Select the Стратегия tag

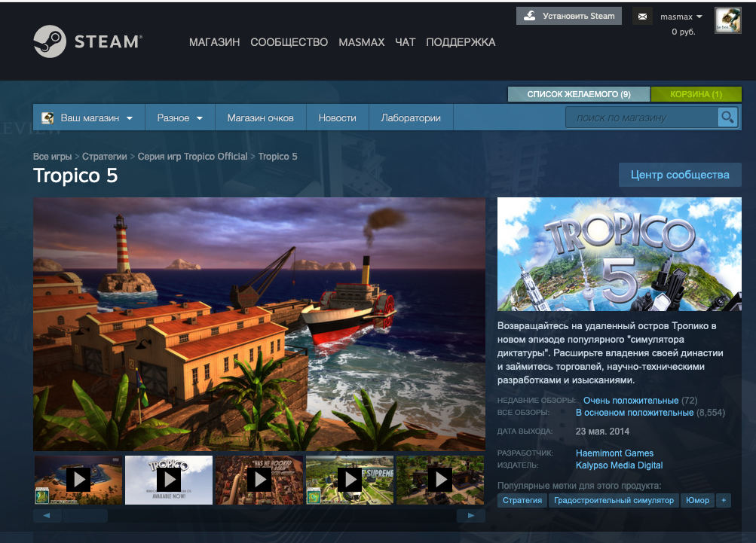tap(522, 501)
